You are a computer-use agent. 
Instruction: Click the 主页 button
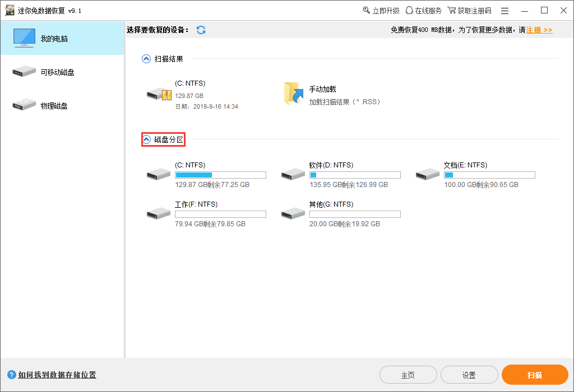pyautogui.click(x=408, y=375)
